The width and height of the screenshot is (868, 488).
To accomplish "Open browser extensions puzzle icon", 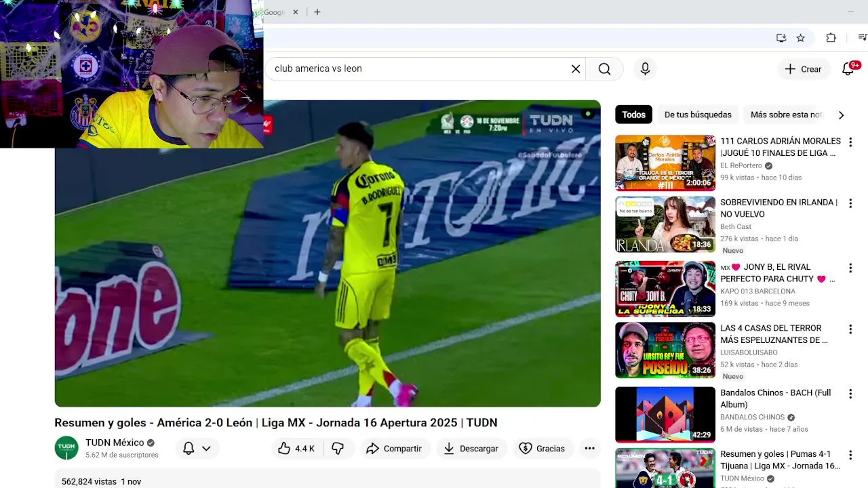I will coord(831,38).
